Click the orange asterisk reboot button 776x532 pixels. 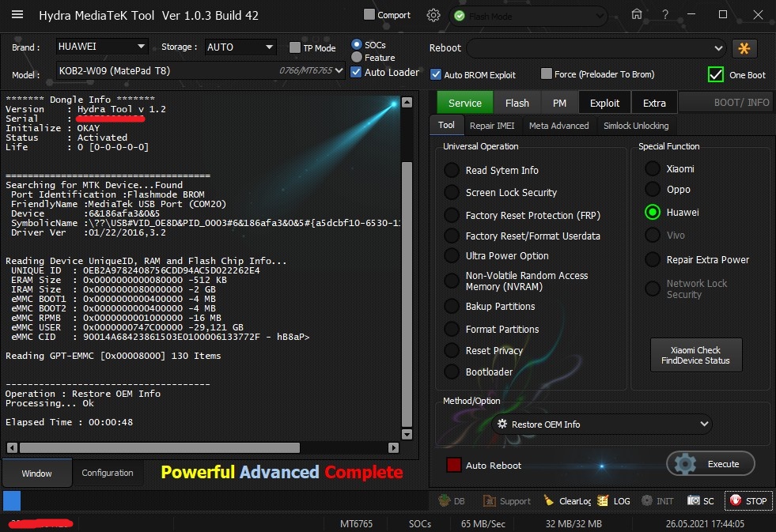pos(744,48)
